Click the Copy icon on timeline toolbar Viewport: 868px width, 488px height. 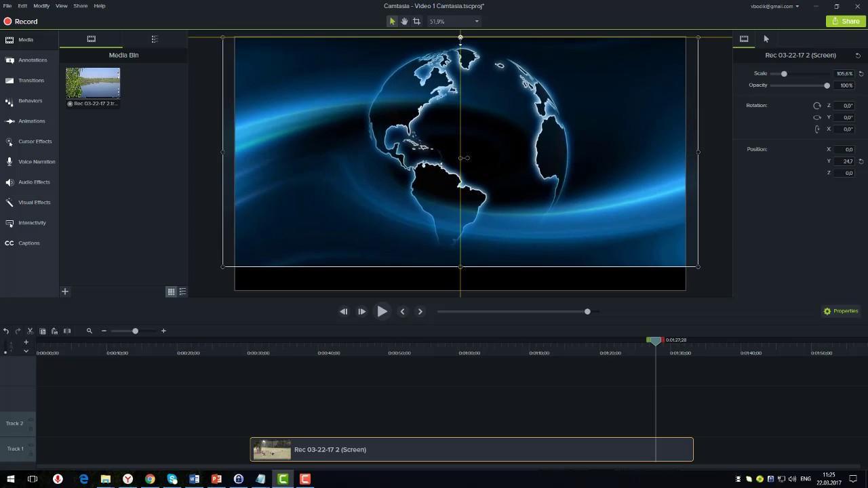pos(42,331)
